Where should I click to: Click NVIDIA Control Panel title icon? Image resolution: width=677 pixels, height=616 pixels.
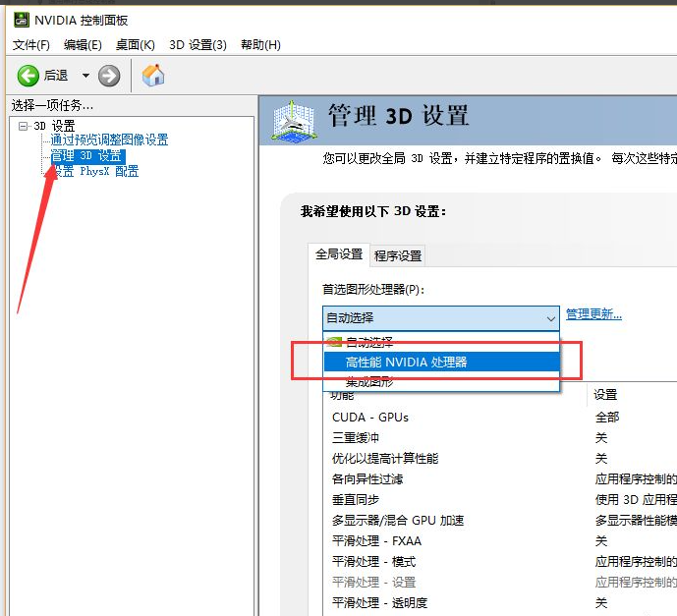22,20
